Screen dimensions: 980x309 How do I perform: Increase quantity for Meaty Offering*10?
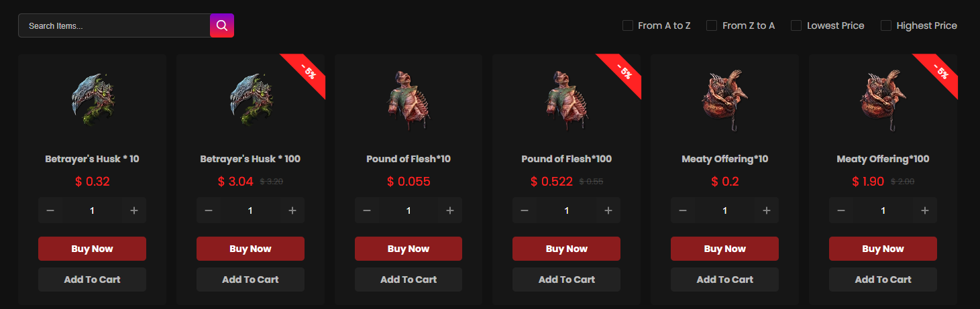point(767,210)
